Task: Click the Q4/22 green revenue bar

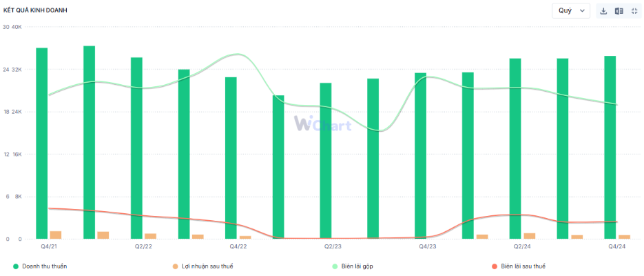Action: click(x=231, y=157)
